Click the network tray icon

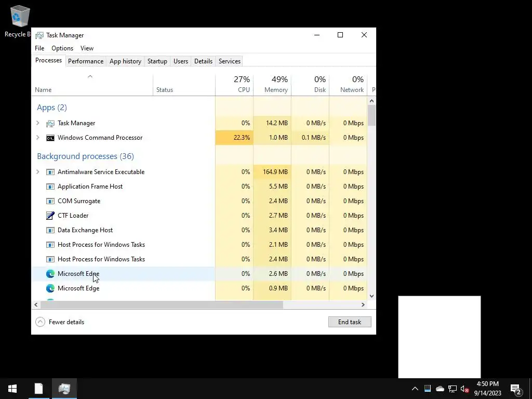coord(453,389)
